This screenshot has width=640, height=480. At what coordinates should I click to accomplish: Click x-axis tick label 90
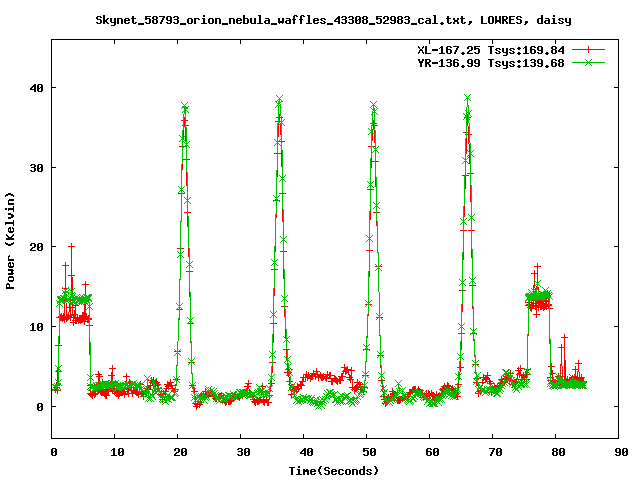point(622,452)
